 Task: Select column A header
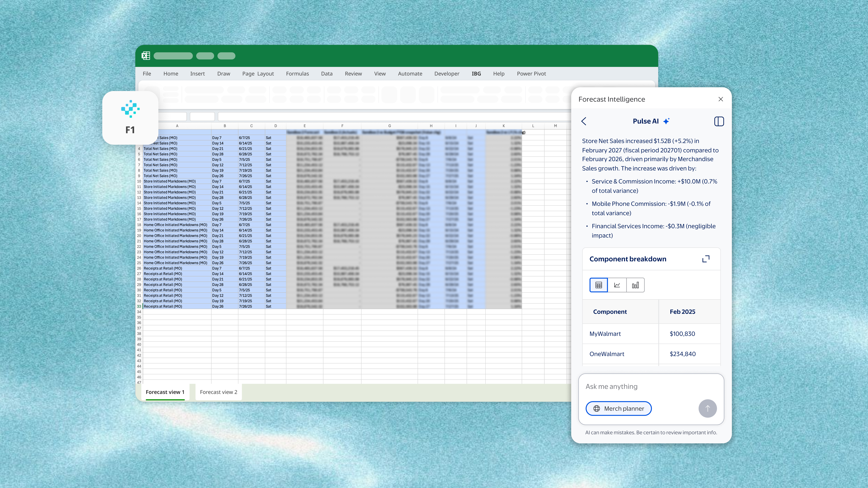[177, 126]
